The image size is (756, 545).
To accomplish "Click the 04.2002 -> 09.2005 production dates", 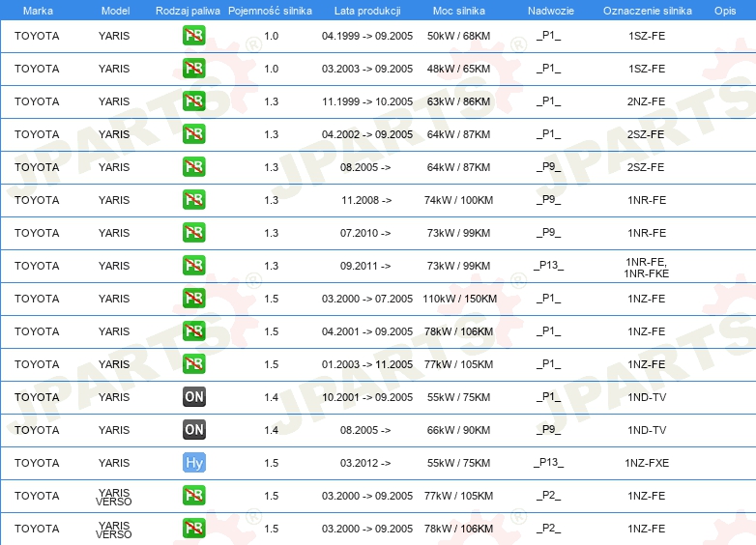I will coord(367,134).
